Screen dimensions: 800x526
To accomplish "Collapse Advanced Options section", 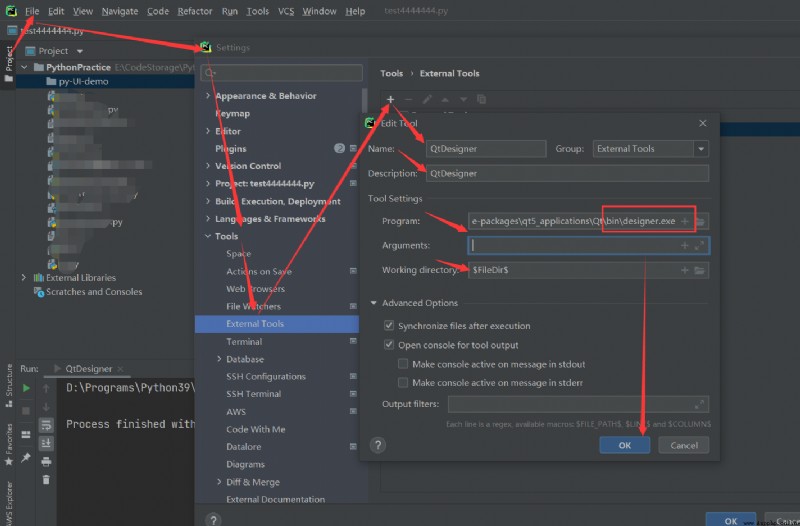I will (x=373, y=303).
